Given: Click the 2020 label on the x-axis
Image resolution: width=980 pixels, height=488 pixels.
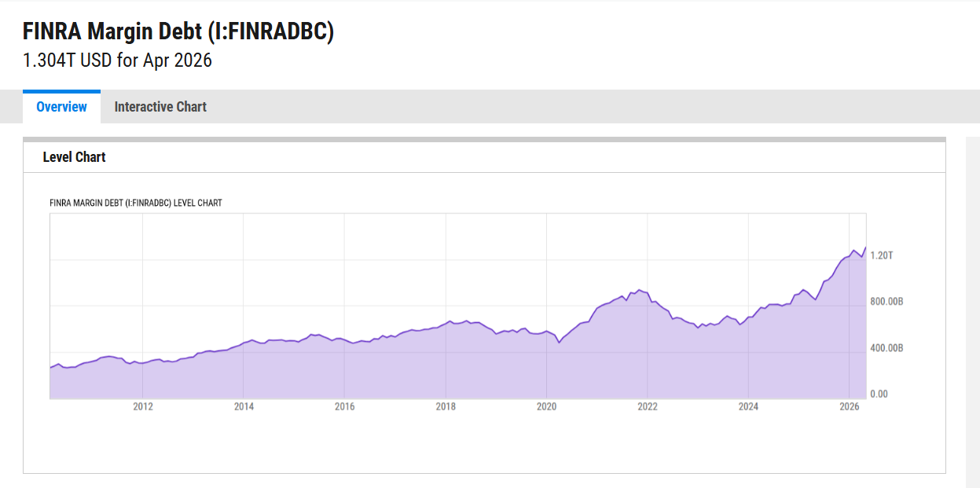Looking at the screenshot, I should [x=546, y=406].
